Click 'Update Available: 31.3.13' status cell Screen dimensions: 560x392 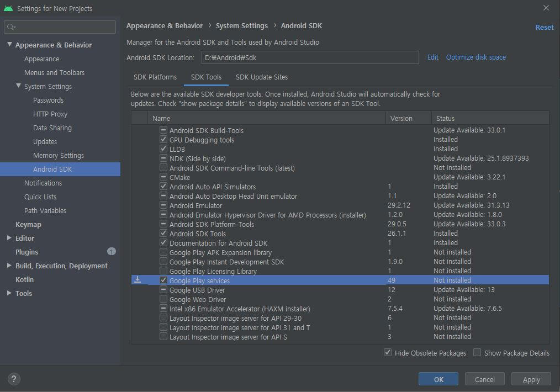pyautogui.click(x=472, y=205)
